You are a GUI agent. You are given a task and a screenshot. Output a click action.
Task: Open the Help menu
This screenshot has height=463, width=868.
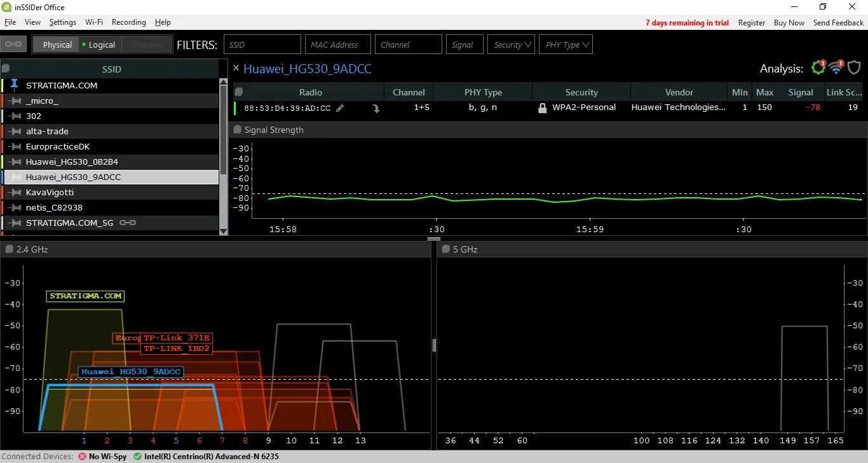[x=163, y=22]
